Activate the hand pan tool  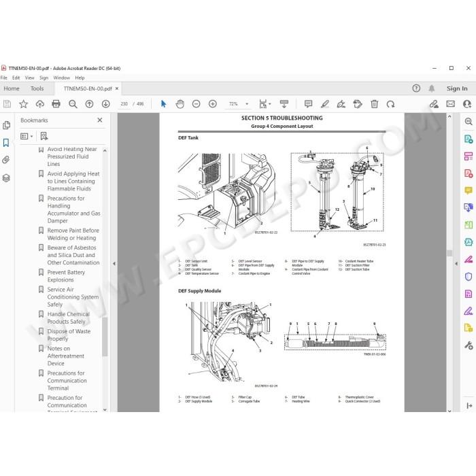[180, 104]
